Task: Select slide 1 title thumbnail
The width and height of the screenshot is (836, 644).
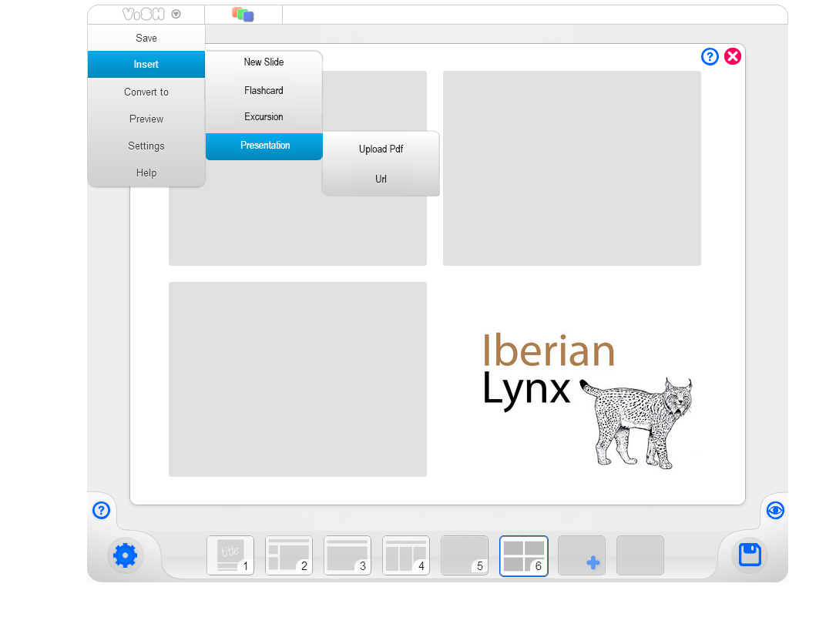Action: [x=230, y=555]
